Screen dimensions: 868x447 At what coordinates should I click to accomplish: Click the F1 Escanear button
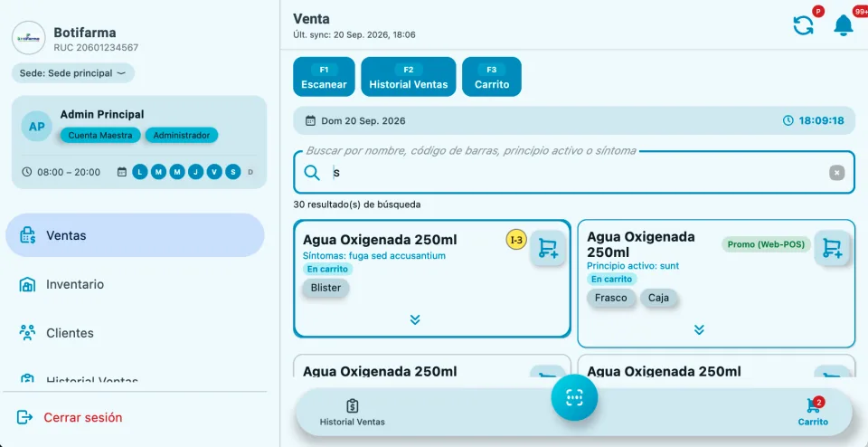(324, 77)
